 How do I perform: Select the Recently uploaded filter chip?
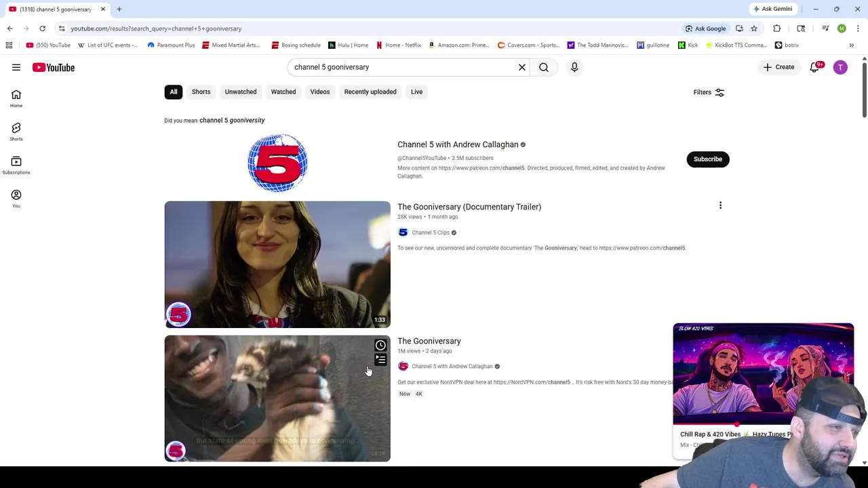tap(370, 91)
